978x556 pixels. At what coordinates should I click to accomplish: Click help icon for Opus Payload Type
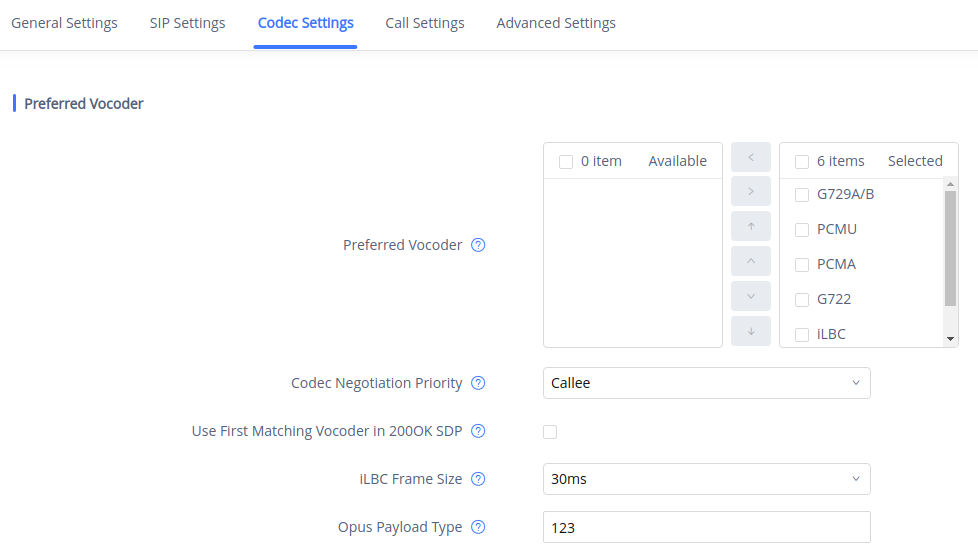click(x=478, y=527)
